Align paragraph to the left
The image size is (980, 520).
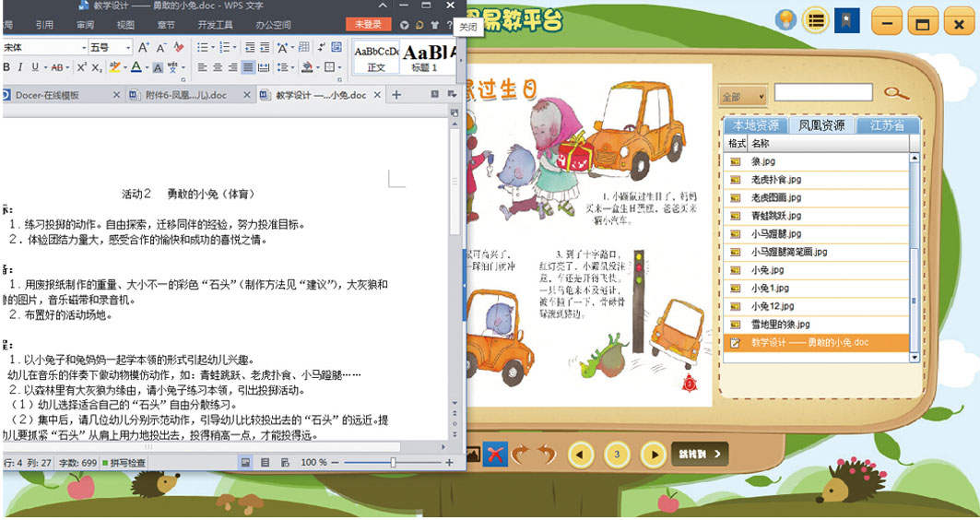(203, 67)
